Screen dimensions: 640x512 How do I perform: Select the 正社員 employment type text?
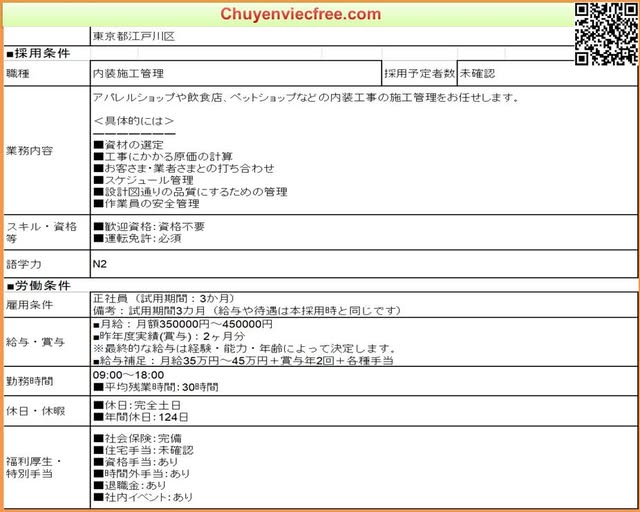(x=111, y=298)
